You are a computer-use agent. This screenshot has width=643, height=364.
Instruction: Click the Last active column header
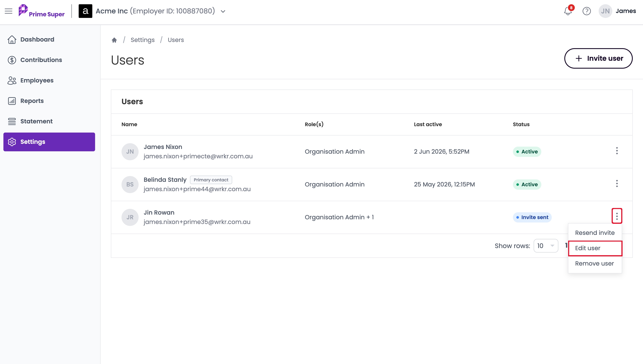pos(428,124)
